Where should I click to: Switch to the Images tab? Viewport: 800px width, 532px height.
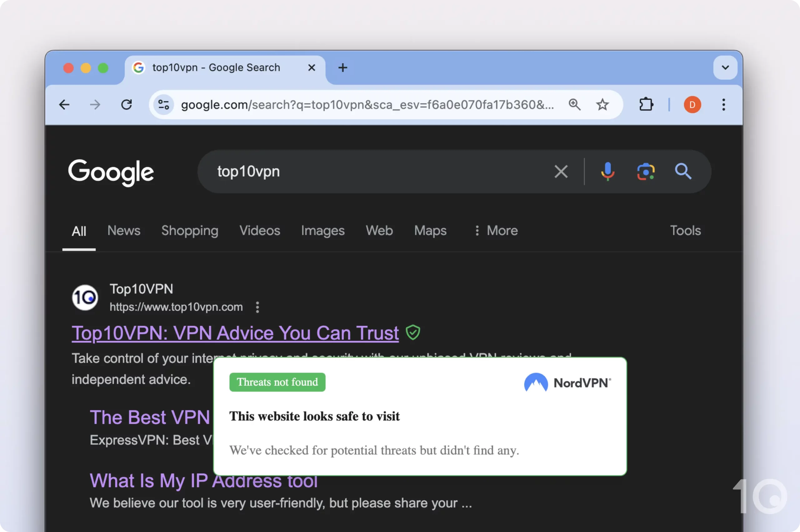(x=322, y=231)
